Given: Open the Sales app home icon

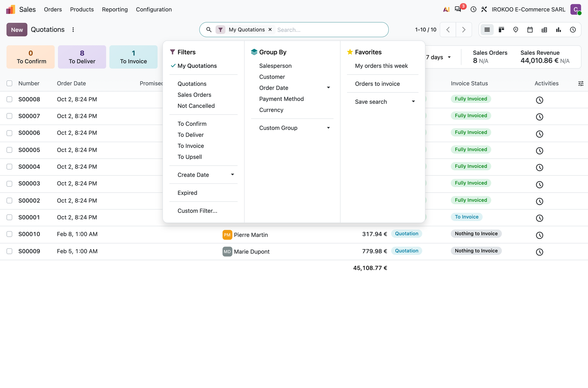Looking at the screenshot, I should click(10, 9).
